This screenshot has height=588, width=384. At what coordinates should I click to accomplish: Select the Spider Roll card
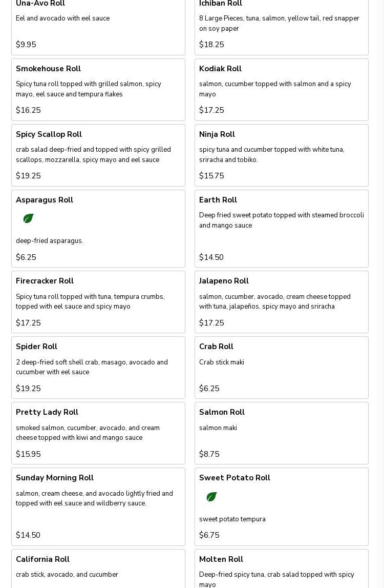tap(98, 368)
